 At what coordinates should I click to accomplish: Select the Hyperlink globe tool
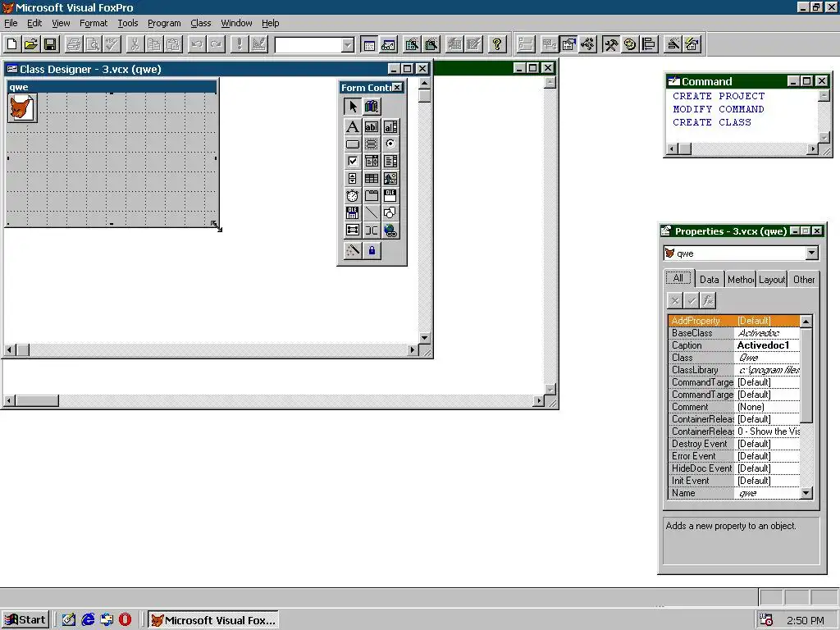tap(390, 231)
